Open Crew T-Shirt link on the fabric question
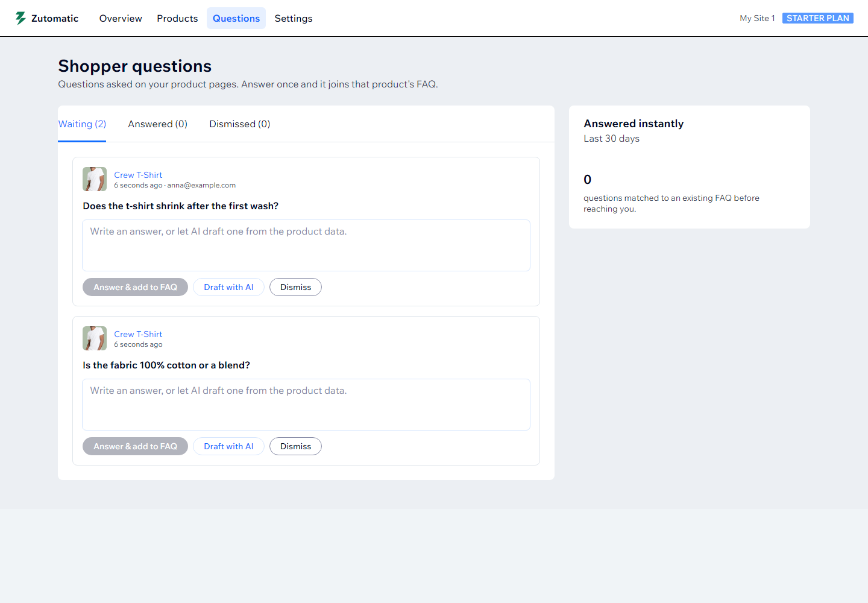Screen dimensions: 868x603 138,334
